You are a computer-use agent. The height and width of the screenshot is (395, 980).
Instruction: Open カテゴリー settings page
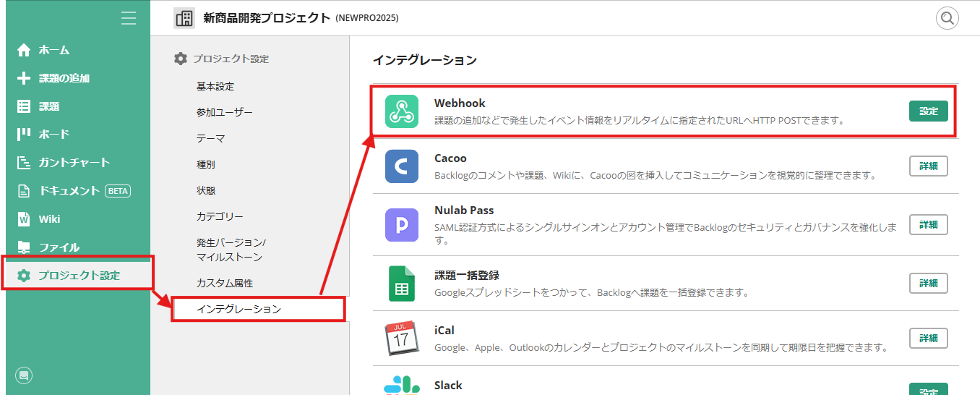(220, 216)
